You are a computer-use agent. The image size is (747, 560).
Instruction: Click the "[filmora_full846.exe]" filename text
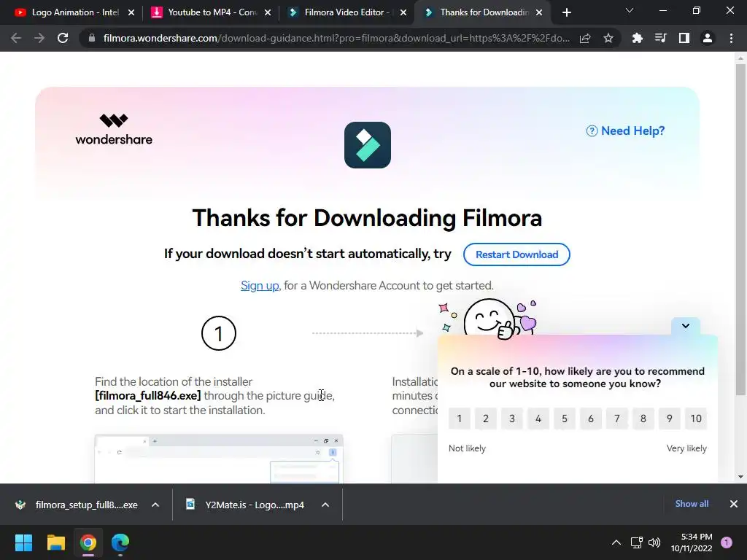pyautogui.click(x=147, y=396)
